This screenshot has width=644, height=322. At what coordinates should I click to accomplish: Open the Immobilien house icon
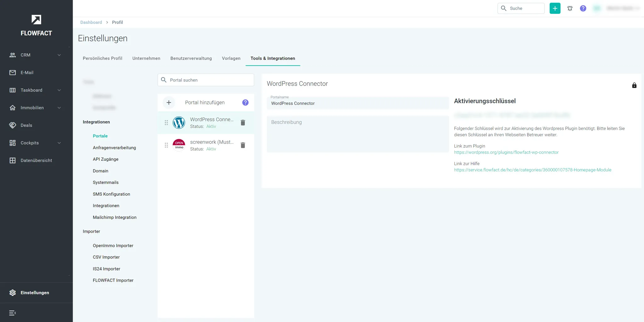pyautogui.click(x=13, y=108)
